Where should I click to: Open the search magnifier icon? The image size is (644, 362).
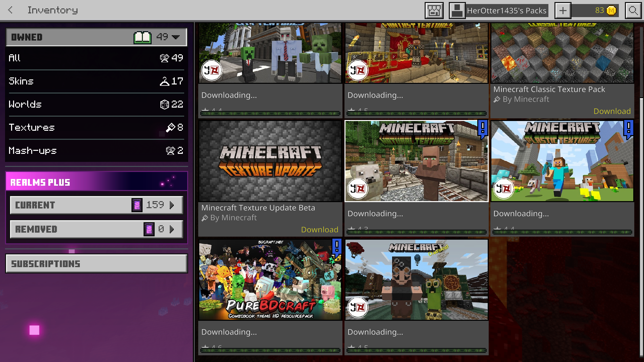pos(633,10)
